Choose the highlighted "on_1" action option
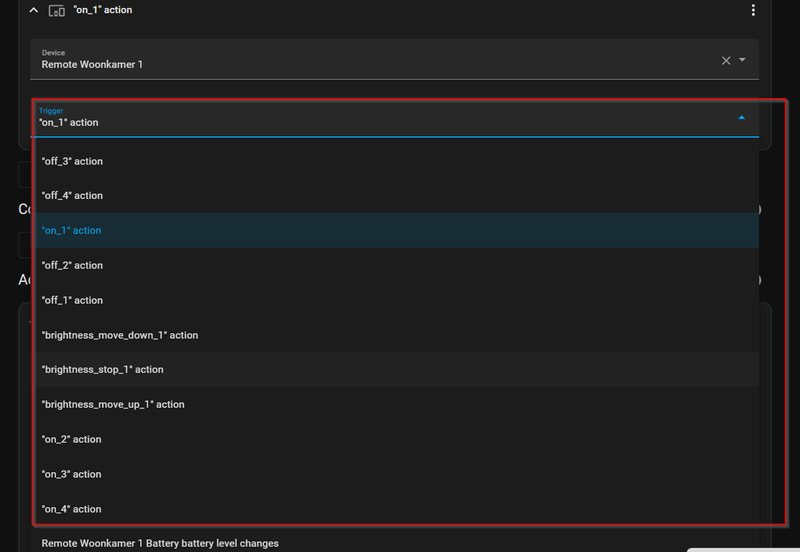The width and height of the screenshot is (800, 552). click(x=396, y=231)
